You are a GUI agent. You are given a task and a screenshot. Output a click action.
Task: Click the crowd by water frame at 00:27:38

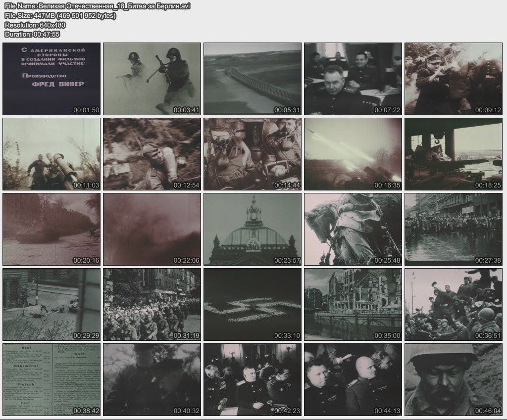click(454, 229)
